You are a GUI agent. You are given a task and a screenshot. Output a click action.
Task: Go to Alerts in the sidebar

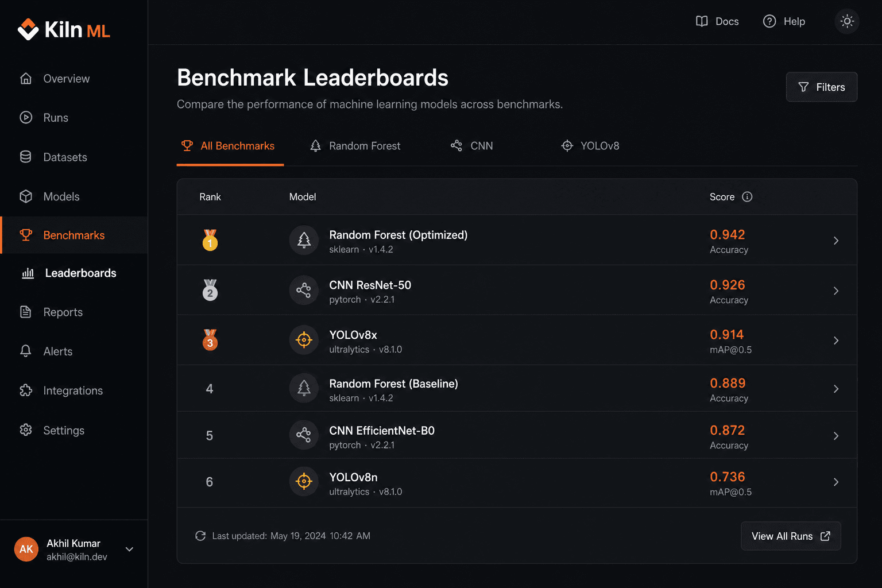tap(73, 351)
